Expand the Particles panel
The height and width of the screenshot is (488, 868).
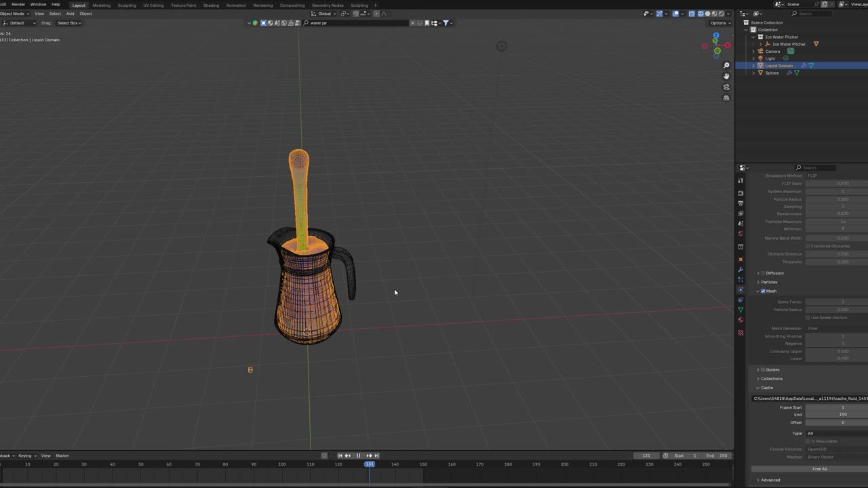pyautogui.click(x=758, y=282)
